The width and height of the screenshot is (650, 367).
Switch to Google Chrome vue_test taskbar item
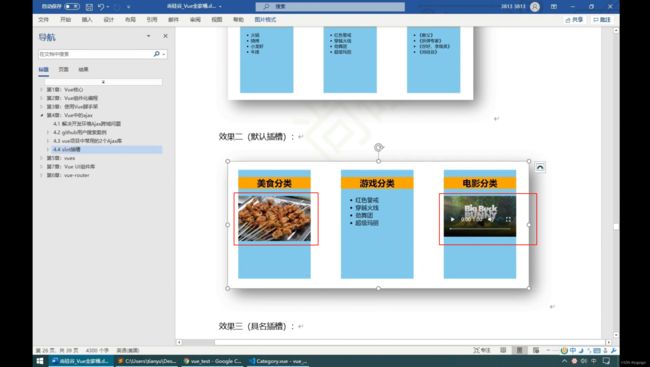point(213,361)
